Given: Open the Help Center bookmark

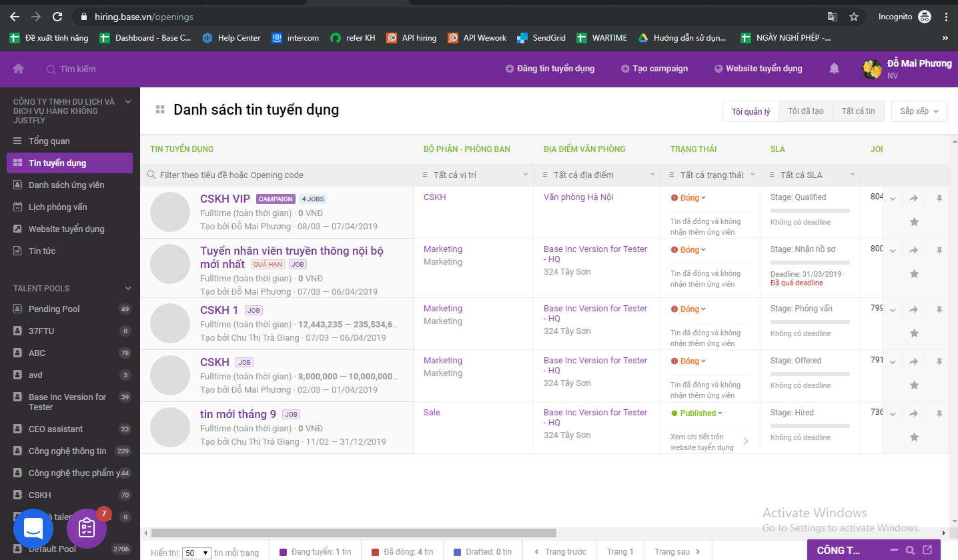Looking at the screenshot, I should (x=231, y=38).
